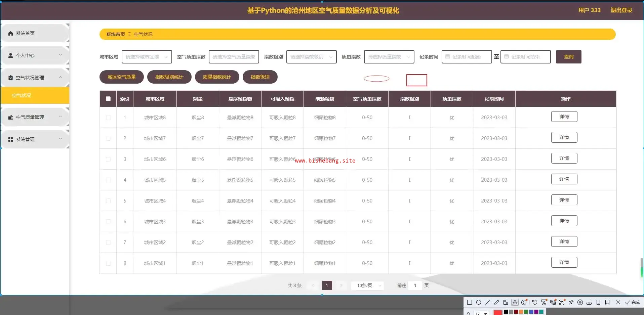
Task: Toggle the select-all checkbox in table header
Action: tap(108, 99)
